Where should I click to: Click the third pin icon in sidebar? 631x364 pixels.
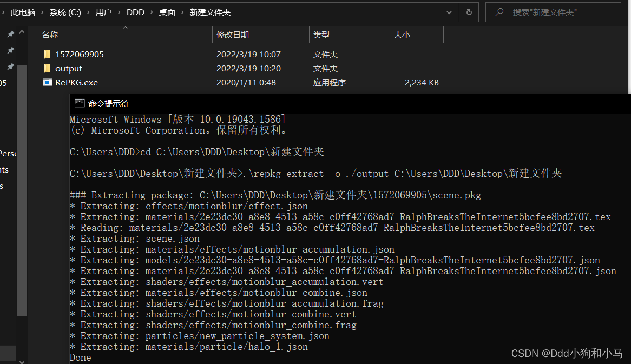tap(11, 67)
